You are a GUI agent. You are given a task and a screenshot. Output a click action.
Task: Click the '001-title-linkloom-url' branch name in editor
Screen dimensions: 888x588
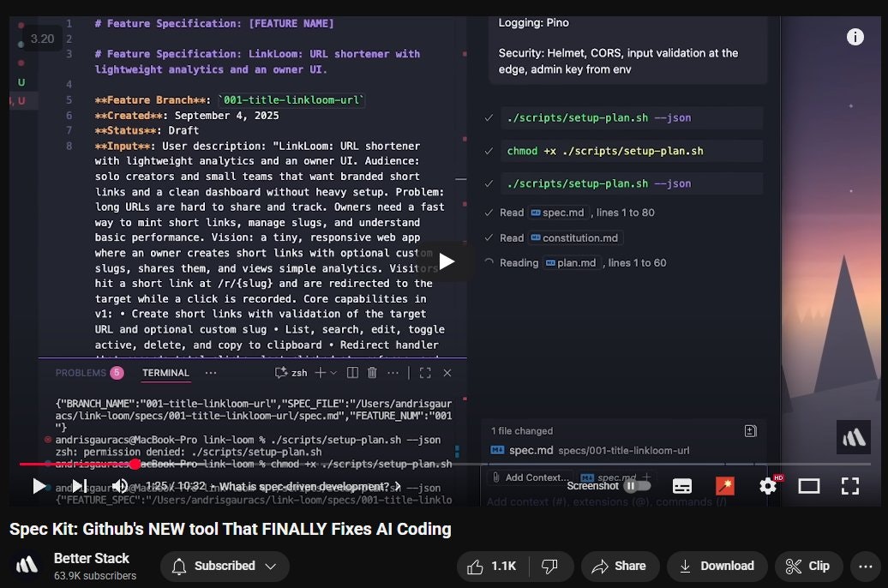click(x=291, y=100)
